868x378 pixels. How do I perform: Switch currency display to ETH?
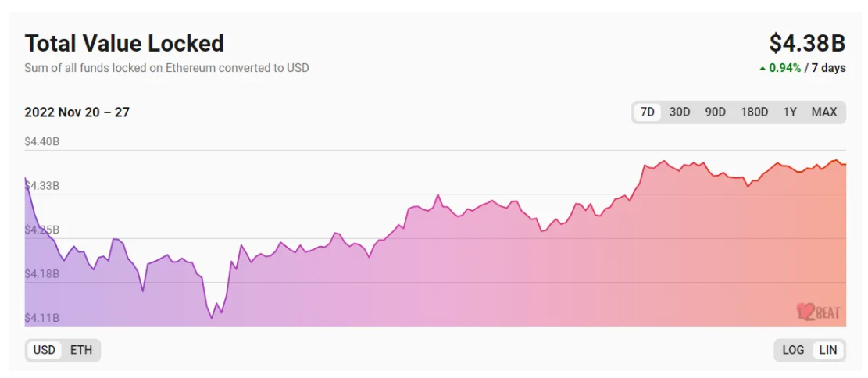[x=81, y=350]
